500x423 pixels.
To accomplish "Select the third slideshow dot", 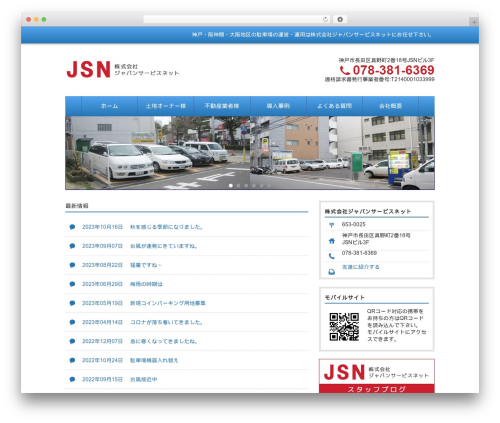I will click(246, 186).
